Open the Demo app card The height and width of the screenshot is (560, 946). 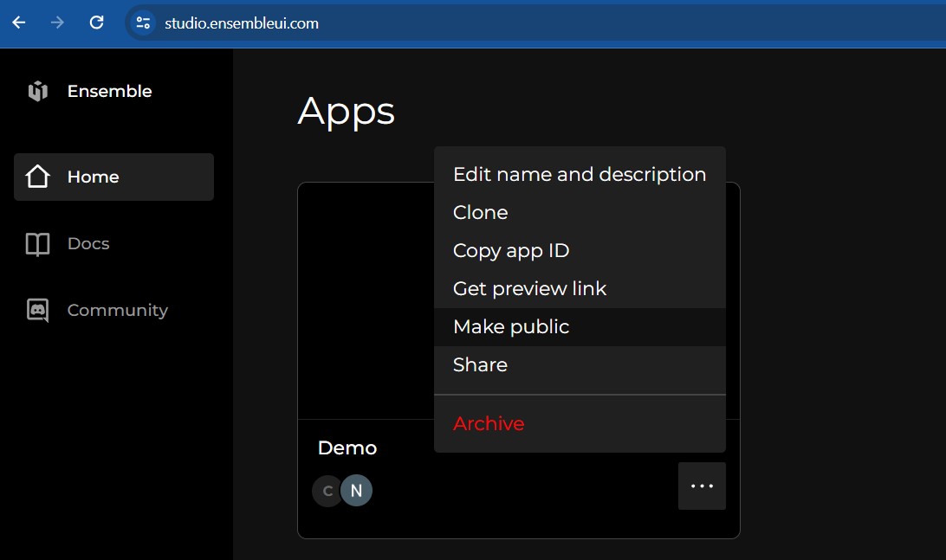pos(364,303)
